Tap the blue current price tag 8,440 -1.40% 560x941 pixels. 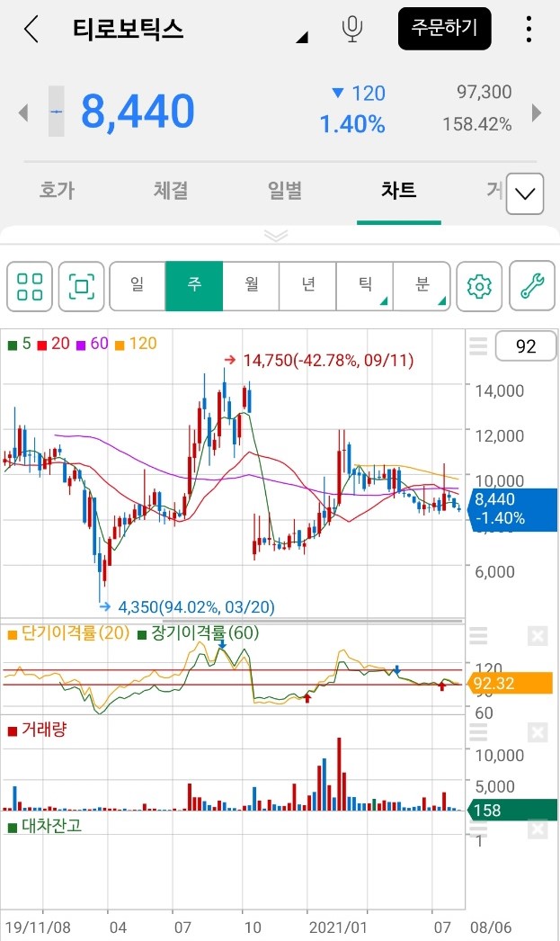[513, 509]
